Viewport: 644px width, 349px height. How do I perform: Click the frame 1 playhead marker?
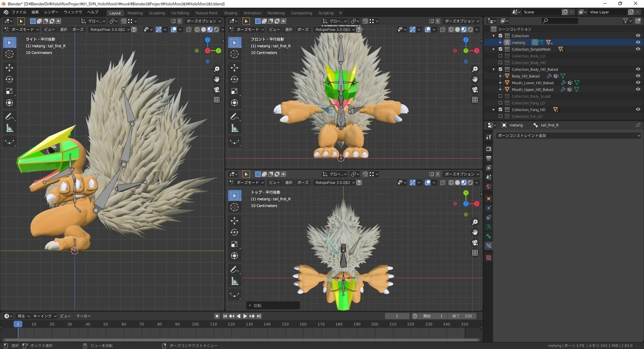(18, 324)
